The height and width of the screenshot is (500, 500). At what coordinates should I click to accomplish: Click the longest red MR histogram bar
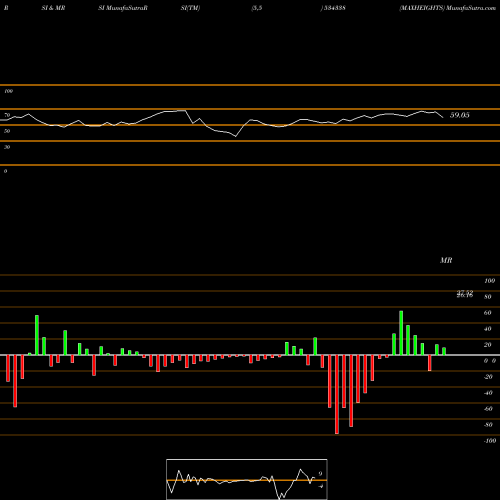tap(337, 394)
